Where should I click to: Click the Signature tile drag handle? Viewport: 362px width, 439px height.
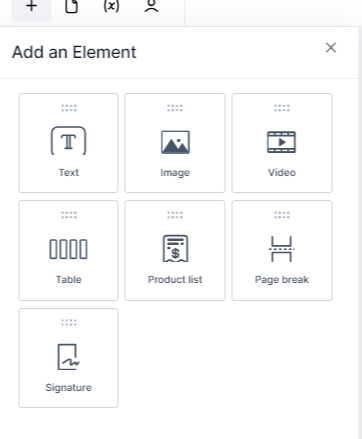pos(69,322)
